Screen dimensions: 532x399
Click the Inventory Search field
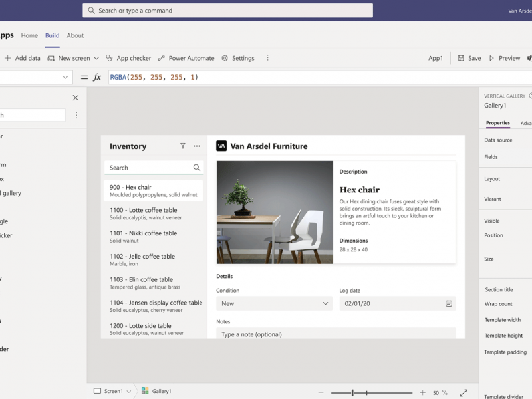click(x=154, y=168)
